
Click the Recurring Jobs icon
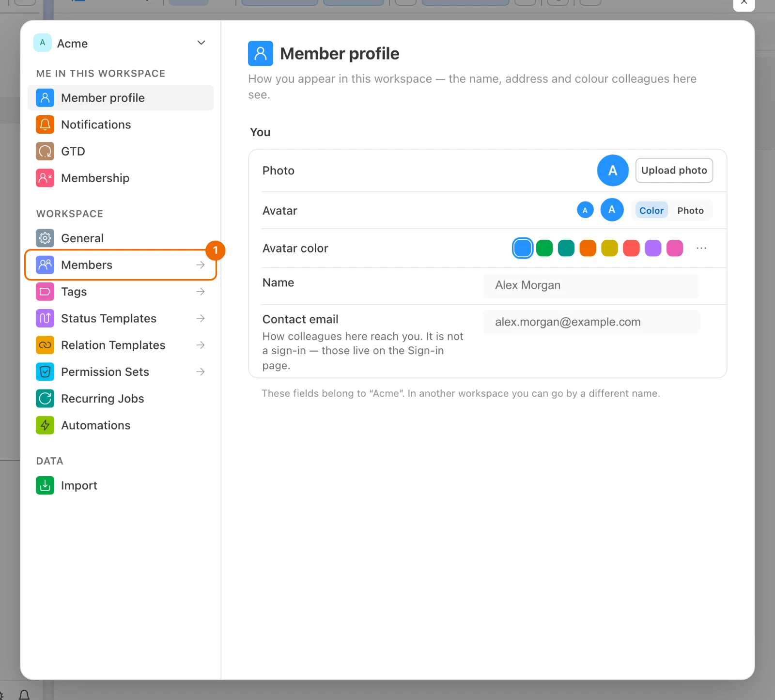(x=45, y=398)
